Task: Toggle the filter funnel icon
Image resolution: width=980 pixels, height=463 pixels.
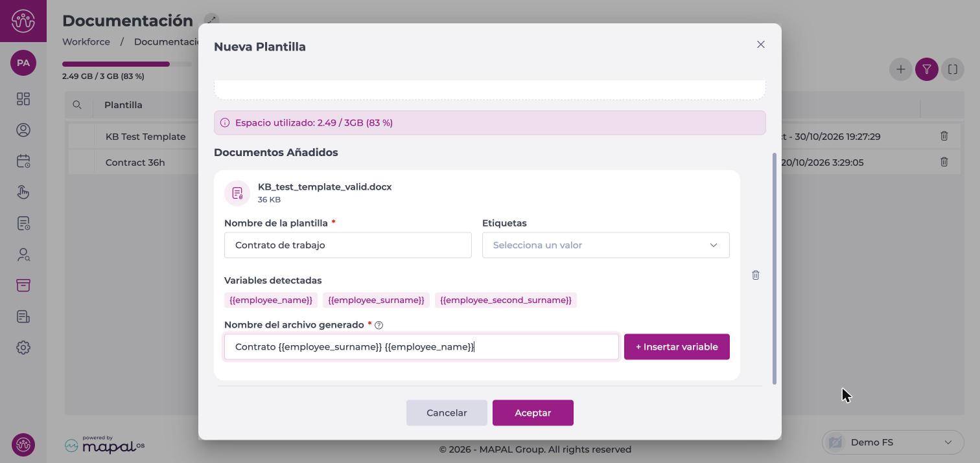Action: coord(927,69)
